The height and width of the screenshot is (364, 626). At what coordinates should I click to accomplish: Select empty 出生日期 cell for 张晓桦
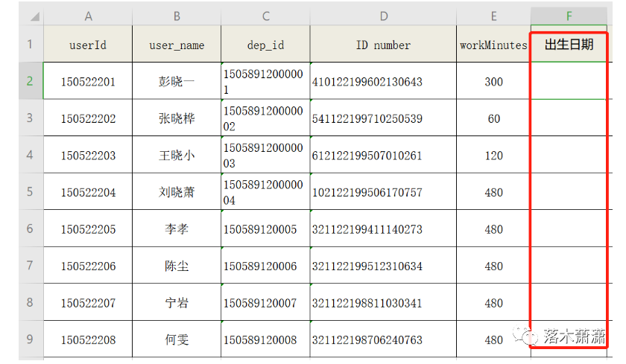pyautogui.click(x=569, y=118)
